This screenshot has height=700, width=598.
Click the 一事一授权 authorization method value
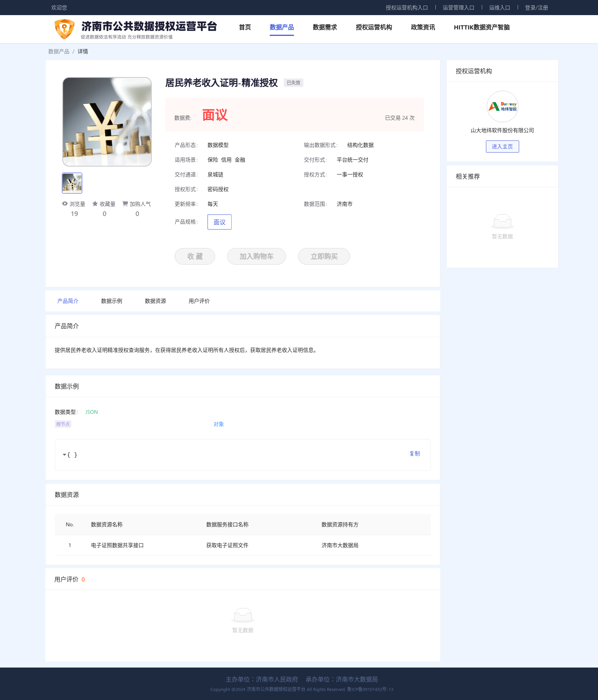click(350, 174)
